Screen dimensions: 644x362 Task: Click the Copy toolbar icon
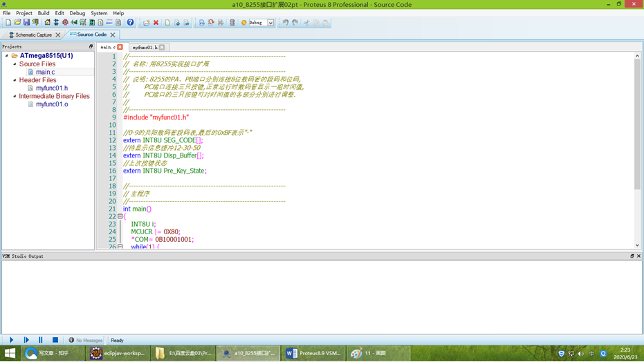[316, 23]
